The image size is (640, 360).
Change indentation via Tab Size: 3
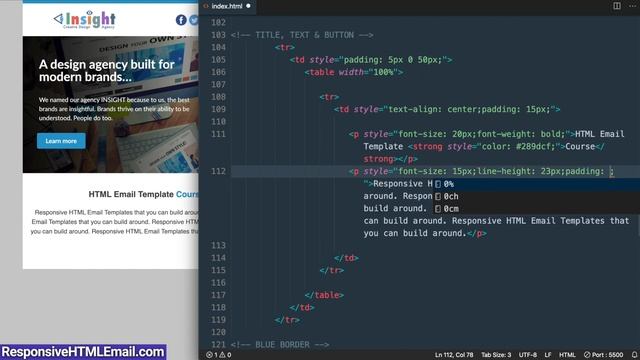[x=496, y=355]
